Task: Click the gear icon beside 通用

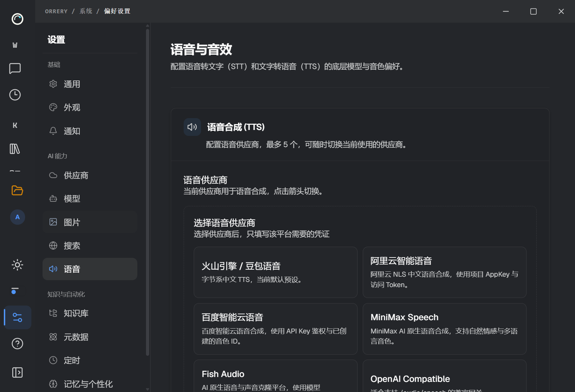Action: coord(53,84)
